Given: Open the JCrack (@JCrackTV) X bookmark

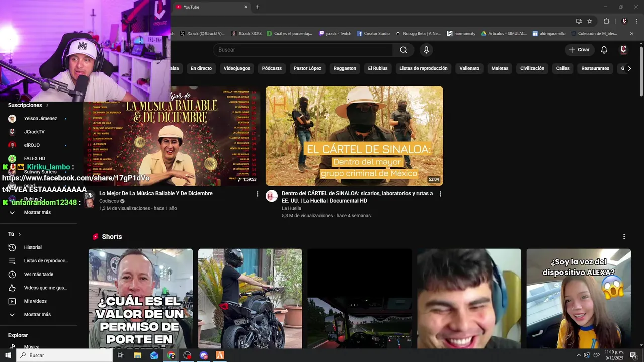Looking at the screenshot, I should coord(202,34).
